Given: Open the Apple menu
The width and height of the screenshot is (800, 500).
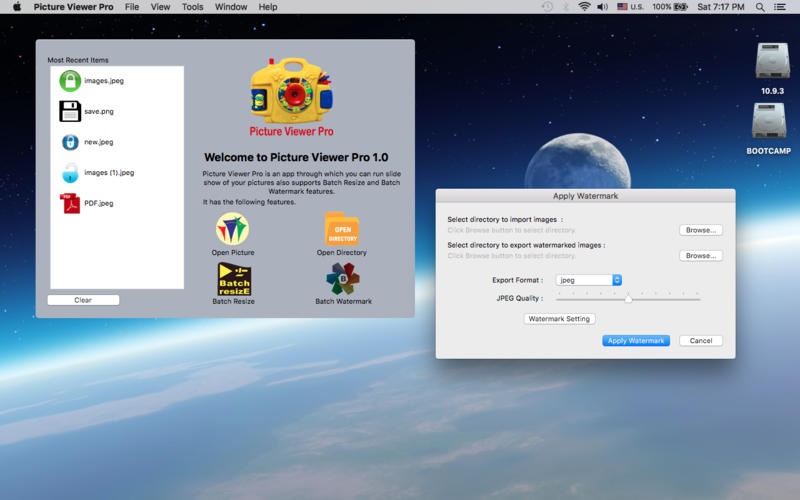Looking at the screenshot, I should [17, 7].
